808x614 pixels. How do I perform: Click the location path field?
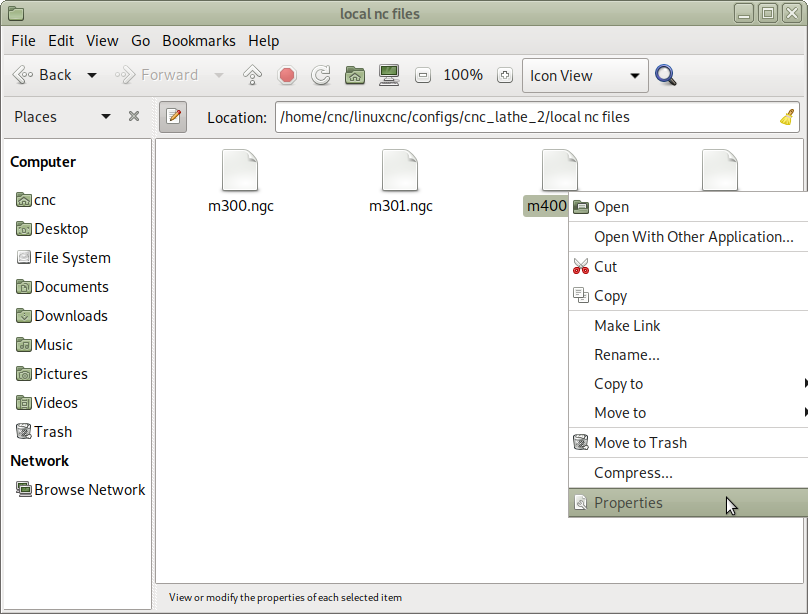537,117
